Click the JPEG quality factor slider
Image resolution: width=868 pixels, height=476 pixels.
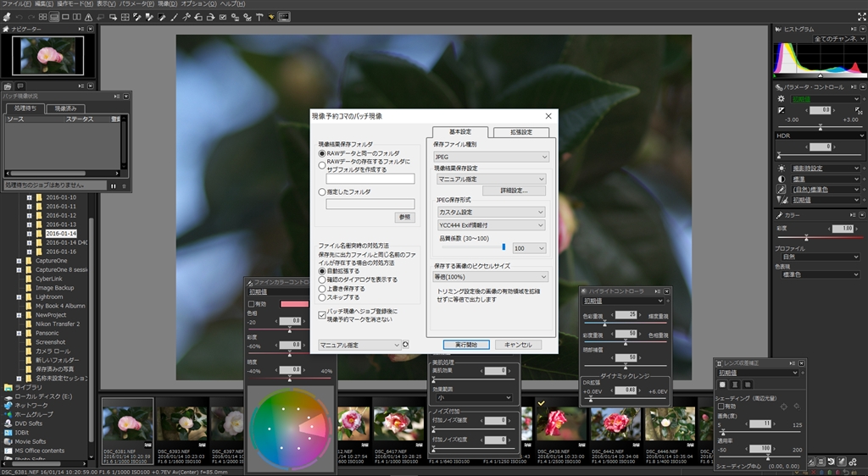click(504, 247)
